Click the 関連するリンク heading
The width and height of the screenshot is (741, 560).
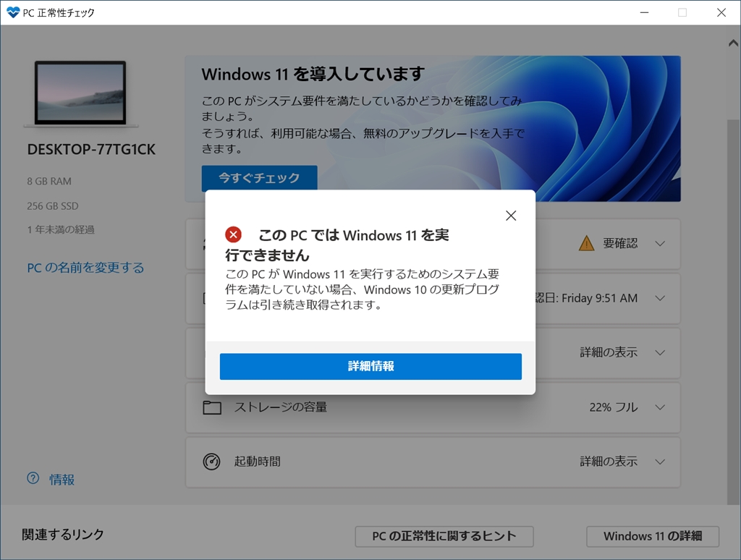pyautogui.click(x=63, y=535)
